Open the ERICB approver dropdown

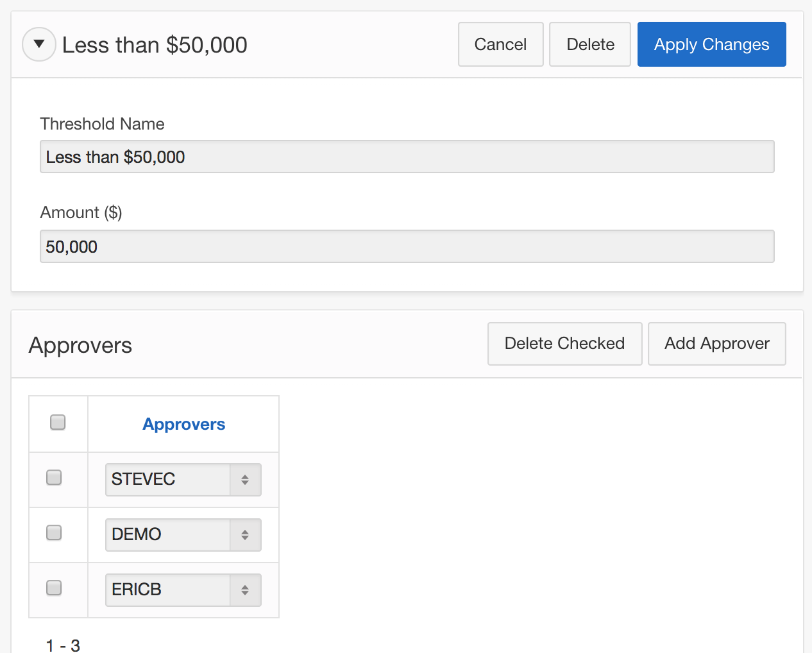click(x=183, y=590)
